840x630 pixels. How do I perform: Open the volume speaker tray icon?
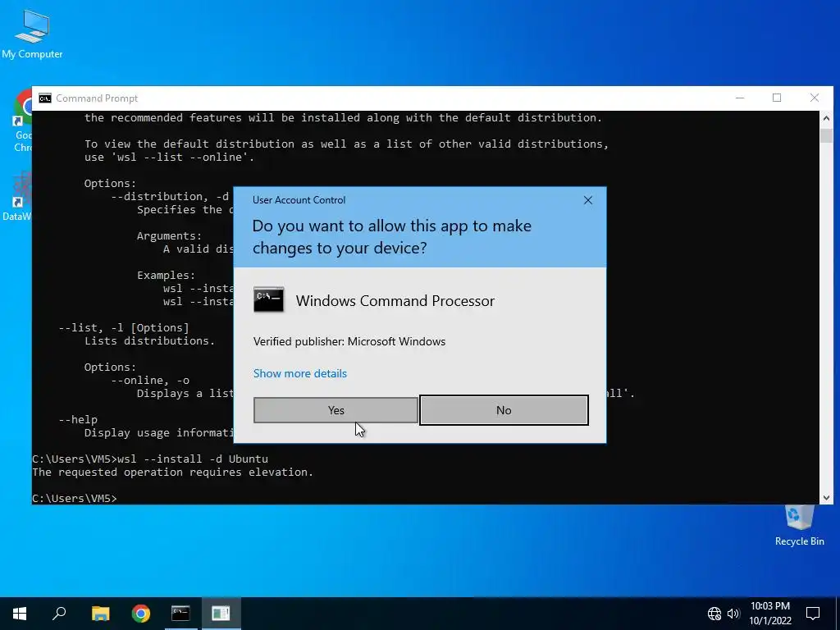point(733,614)
